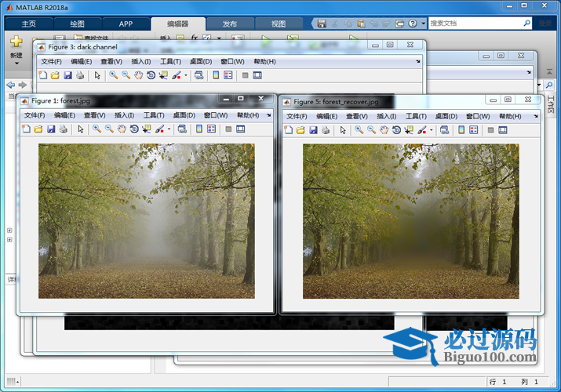Click the forest_recover image in Figure 5
Screen dimensions: 561x392
pos(410,221)
